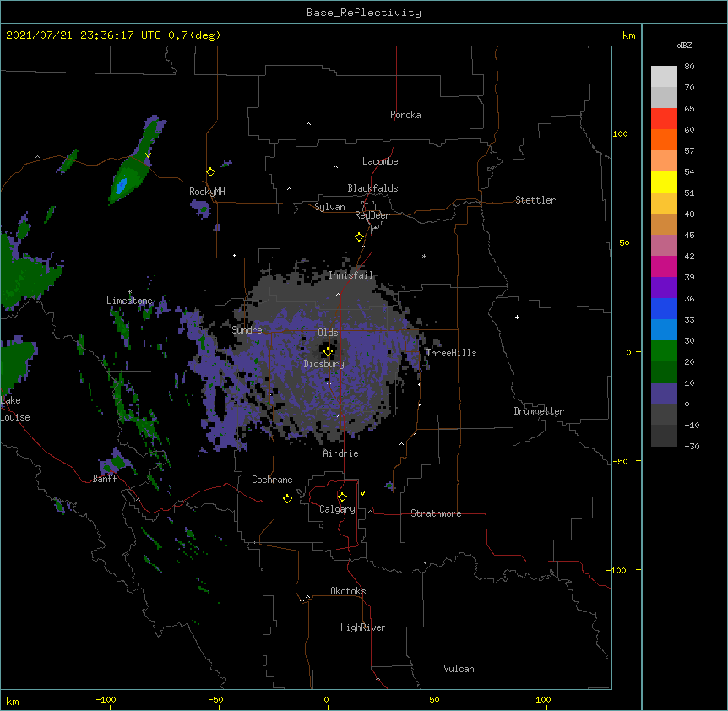Screen dimensions: 728x711
Task: Click the purple 0 dBZ legend swatch
Action: (x=664, y=393)
